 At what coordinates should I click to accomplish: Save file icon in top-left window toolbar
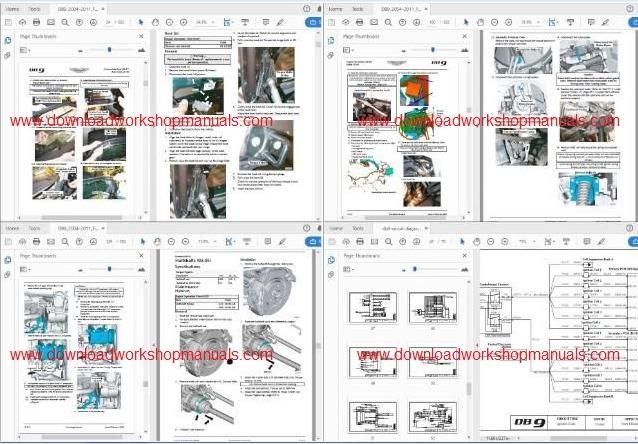pyautogui.click(x=8, y=22)
